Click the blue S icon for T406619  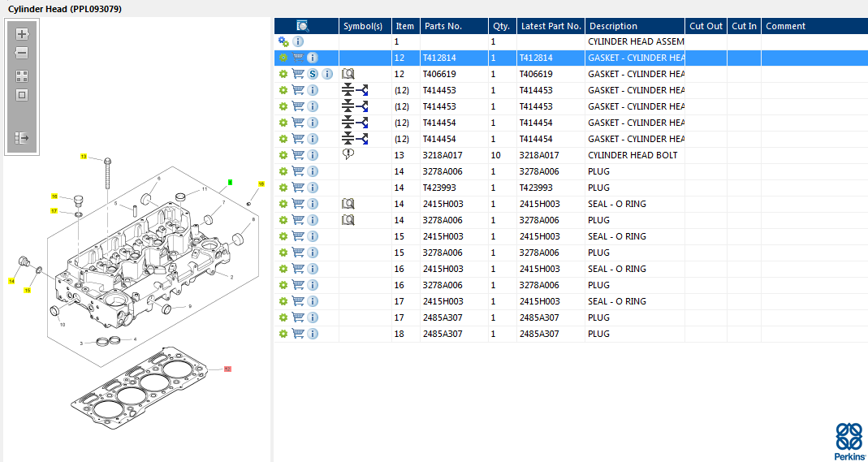tap(313, 74)
